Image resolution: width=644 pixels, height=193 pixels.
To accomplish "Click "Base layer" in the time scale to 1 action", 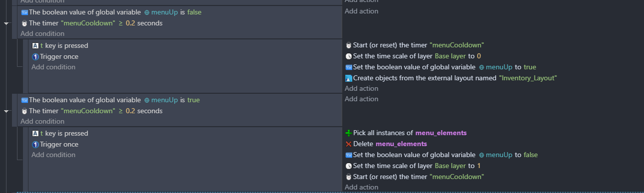I will (451, 166).
